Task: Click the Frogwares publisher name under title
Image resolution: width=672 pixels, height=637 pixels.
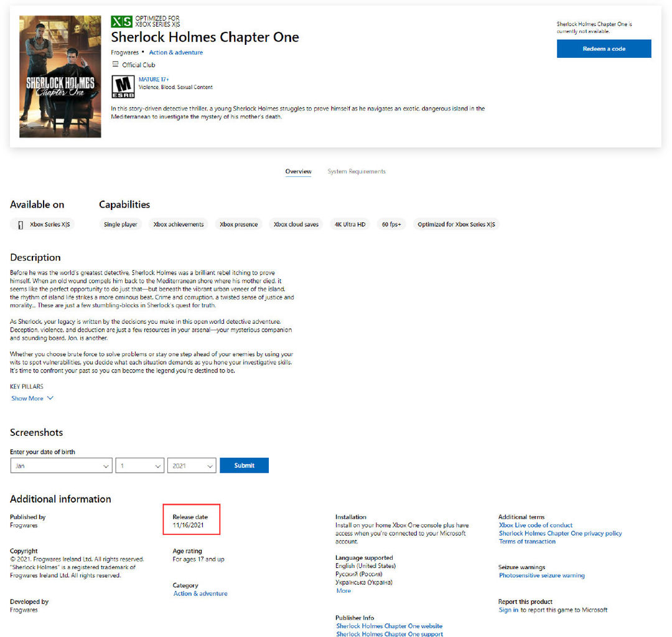Action: pyautogui.click(x=124, y=52)
